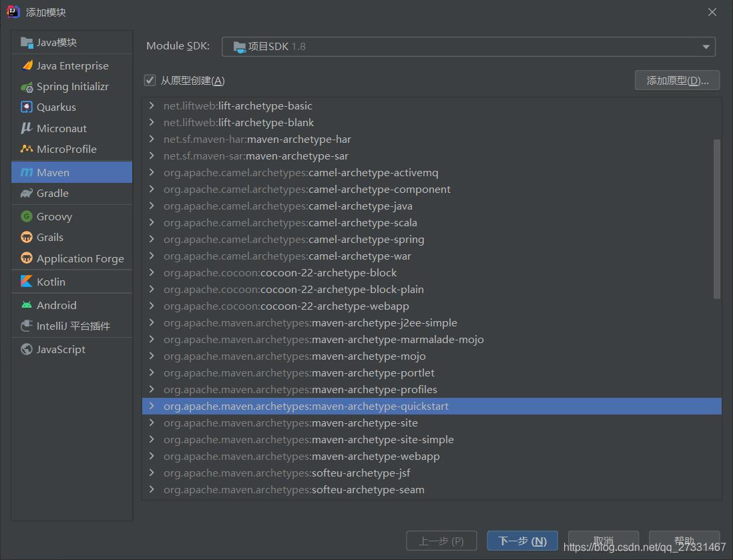Click the Next (下一步) button
This screenshot has height=560, width=733.
point(522,541)
